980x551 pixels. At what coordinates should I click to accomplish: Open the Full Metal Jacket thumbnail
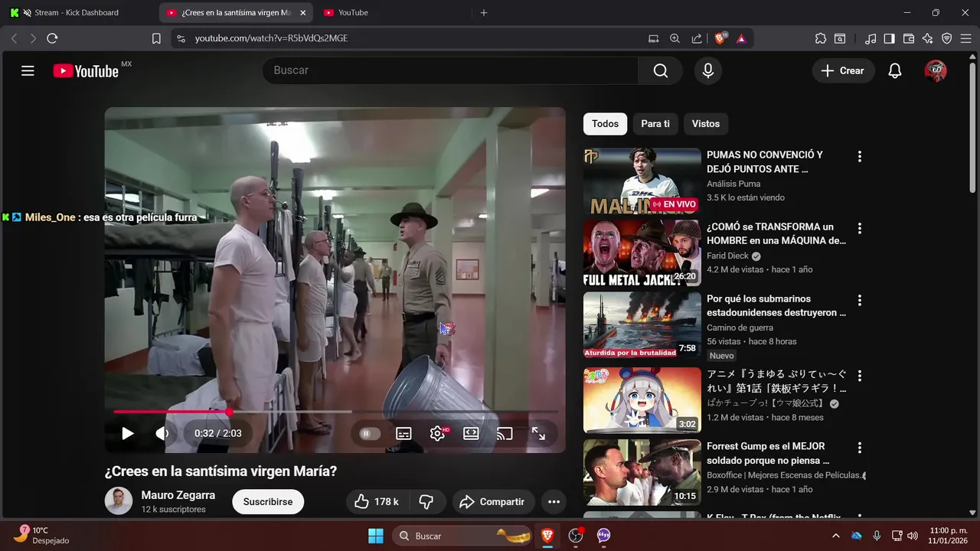pyautogui.click(x=642, y=253)
